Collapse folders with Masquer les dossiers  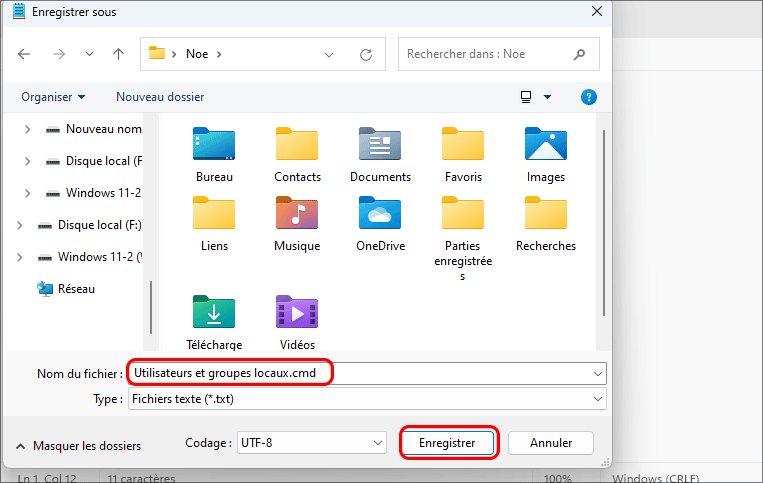(x=77, y=446)
